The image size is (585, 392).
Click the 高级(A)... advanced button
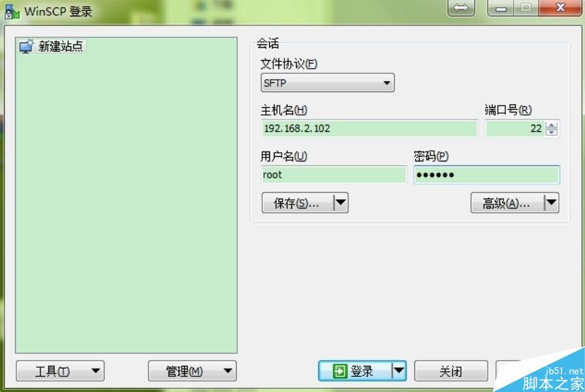507,203
